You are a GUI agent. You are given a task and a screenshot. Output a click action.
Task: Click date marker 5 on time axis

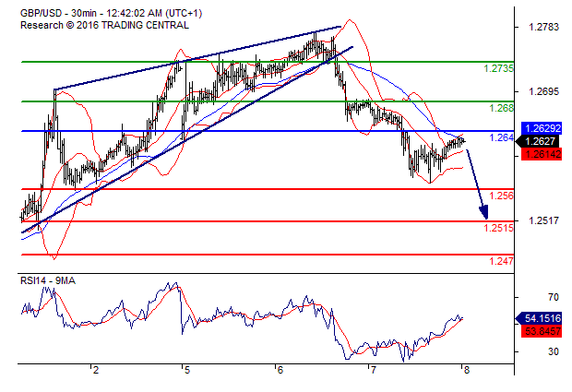186,371
